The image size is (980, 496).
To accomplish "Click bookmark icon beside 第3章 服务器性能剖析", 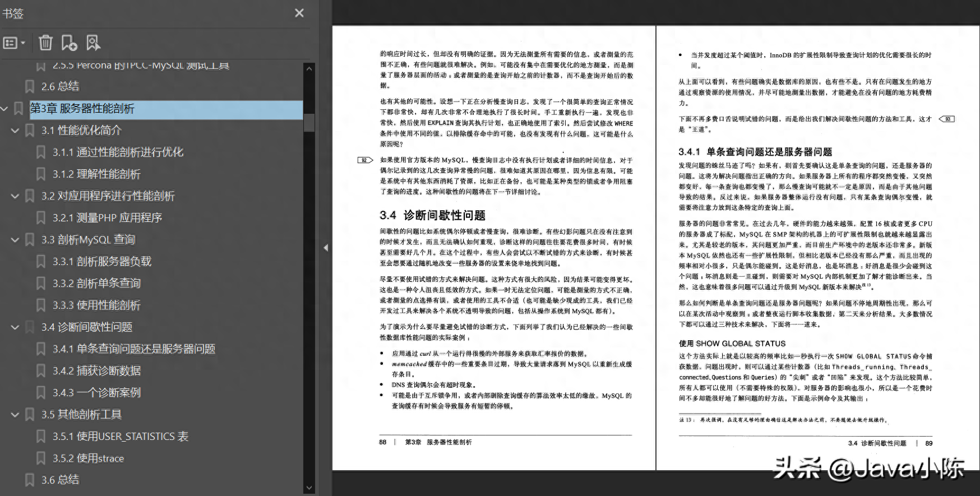I will 19,108.
